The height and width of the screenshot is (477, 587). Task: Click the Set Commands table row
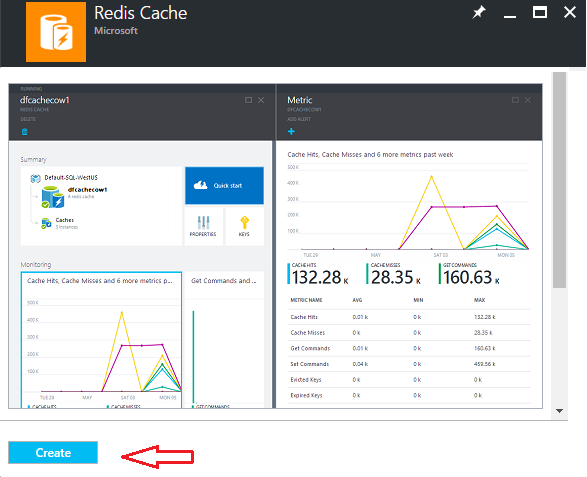(x=409, y=364)
